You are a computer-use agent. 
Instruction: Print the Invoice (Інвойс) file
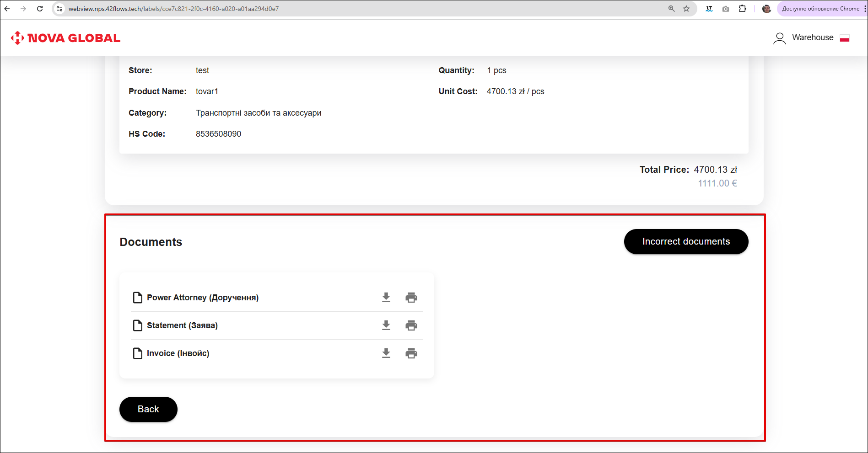click(x=411, y=353)
